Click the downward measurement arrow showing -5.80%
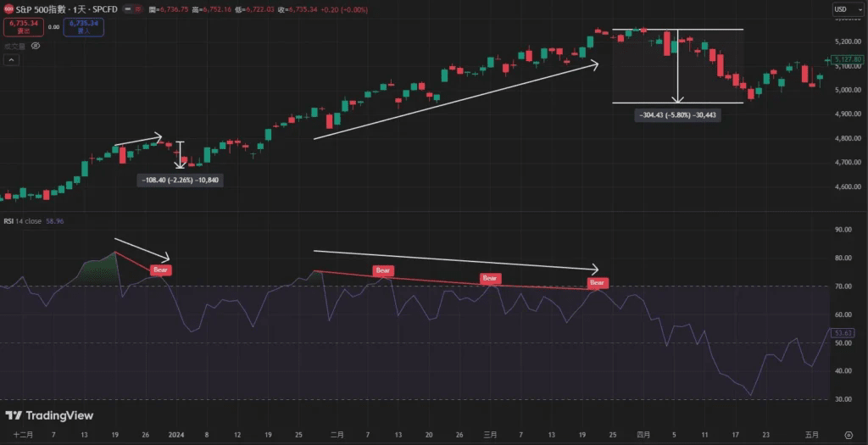Image resolution: width=868 pixels, height=445 pixels. [x=677, y=66]
